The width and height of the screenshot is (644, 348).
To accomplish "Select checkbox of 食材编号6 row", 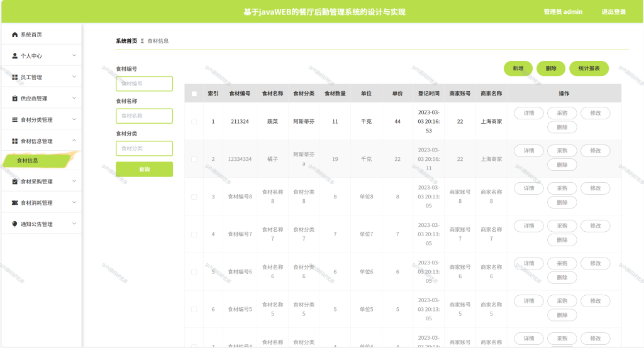I will (194, 271).
